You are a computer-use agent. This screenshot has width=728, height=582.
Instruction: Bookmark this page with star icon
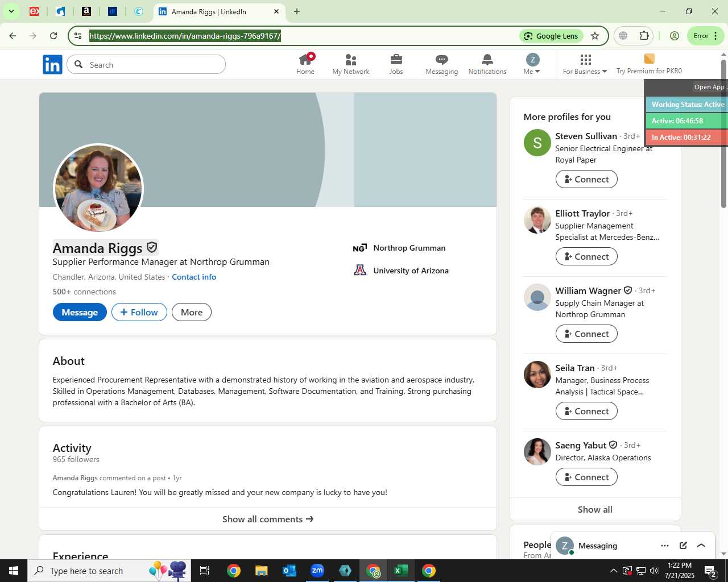pos(595,36)
